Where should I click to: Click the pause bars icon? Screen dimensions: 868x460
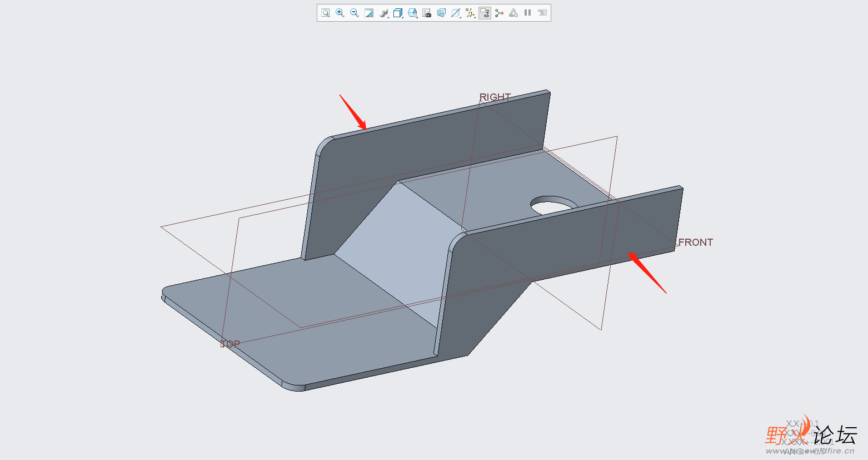pyautogui.click(x=528, y=13)
